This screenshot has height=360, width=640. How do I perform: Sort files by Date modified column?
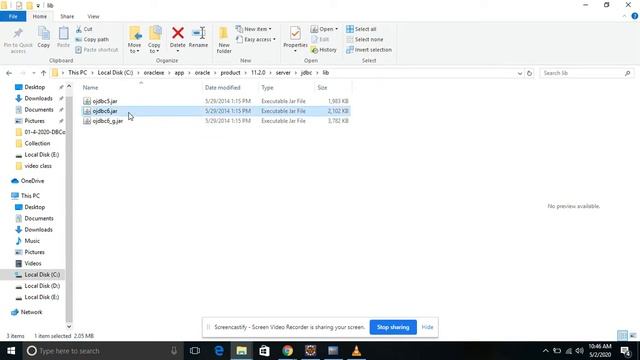coord(222,87)
